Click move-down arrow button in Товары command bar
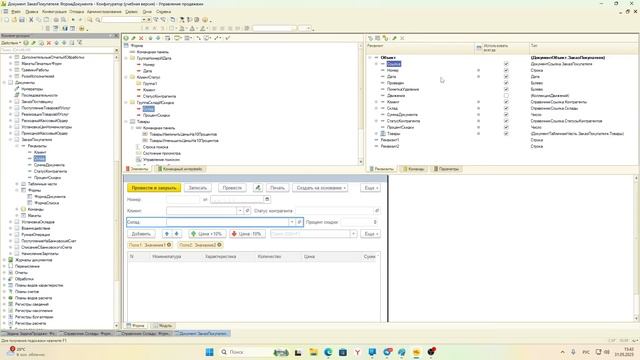The image size is (640, 360). (177, 234)
